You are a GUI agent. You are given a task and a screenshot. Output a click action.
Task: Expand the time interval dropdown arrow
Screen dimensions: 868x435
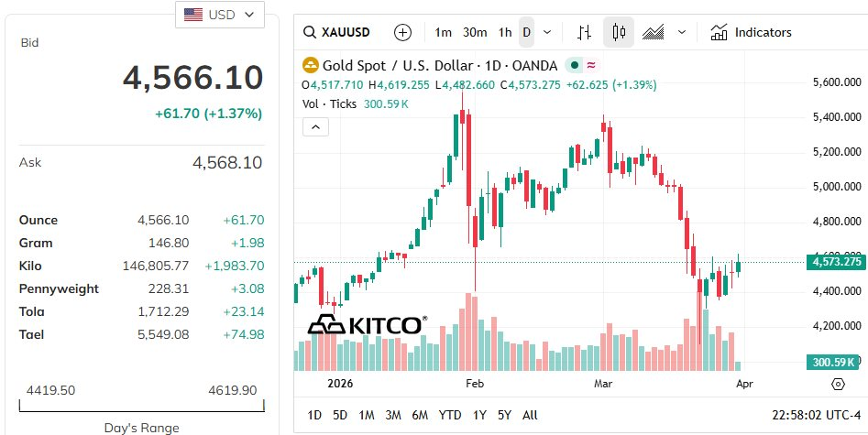pos(547,32)
